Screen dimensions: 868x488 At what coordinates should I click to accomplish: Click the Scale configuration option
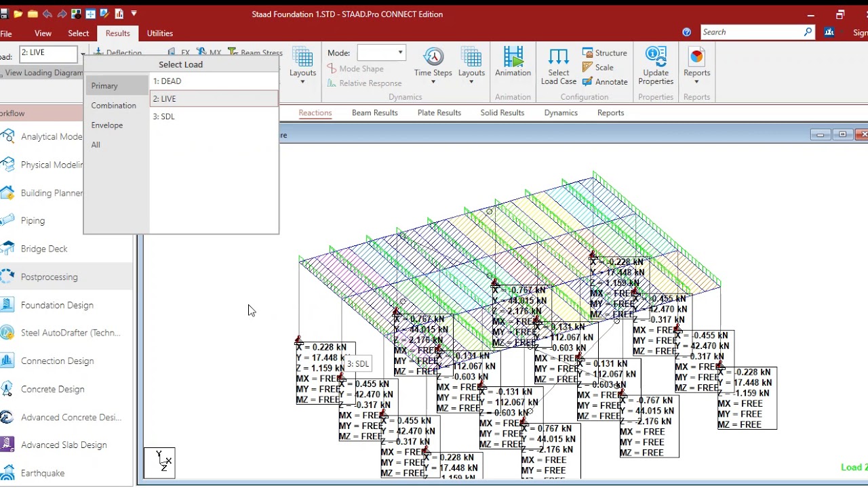[x=598, y=67]
